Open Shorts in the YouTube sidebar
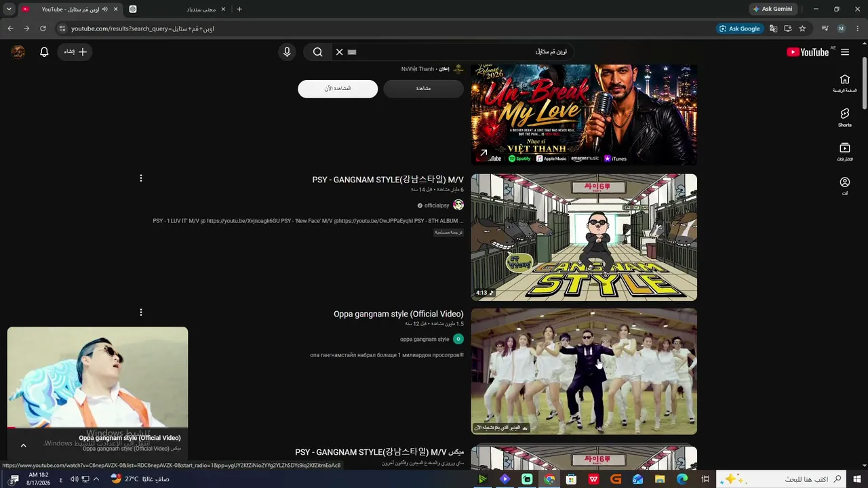This screenshot has height=488, width=868. click(x=845, y=117)
